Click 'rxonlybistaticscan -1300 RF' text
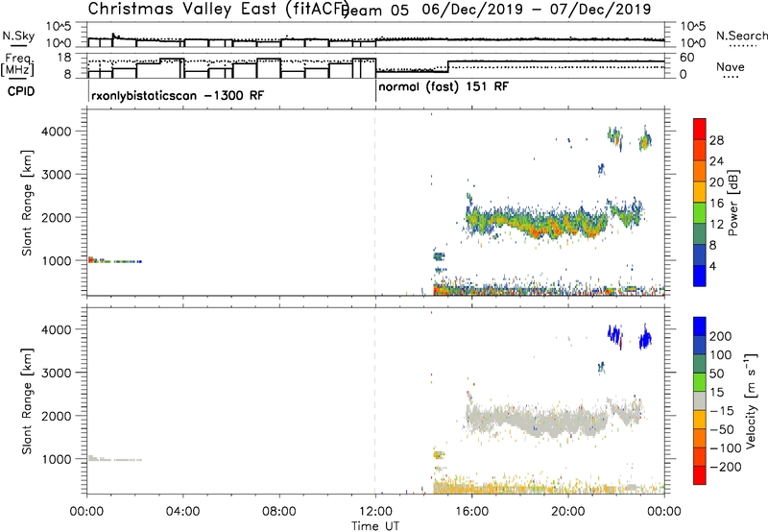Viewport: 768px width, 532px height. [178, 95]
